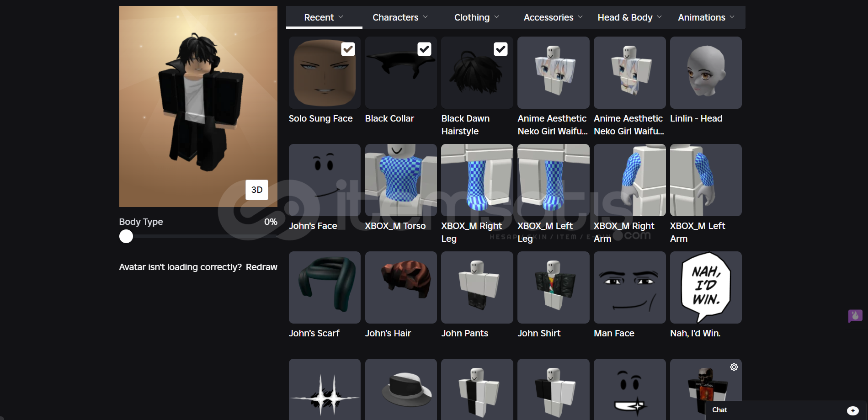The width and height of the screenshot is (868, 420).
Task: Click the John's Scarf name text
Action: coord(314,333)
